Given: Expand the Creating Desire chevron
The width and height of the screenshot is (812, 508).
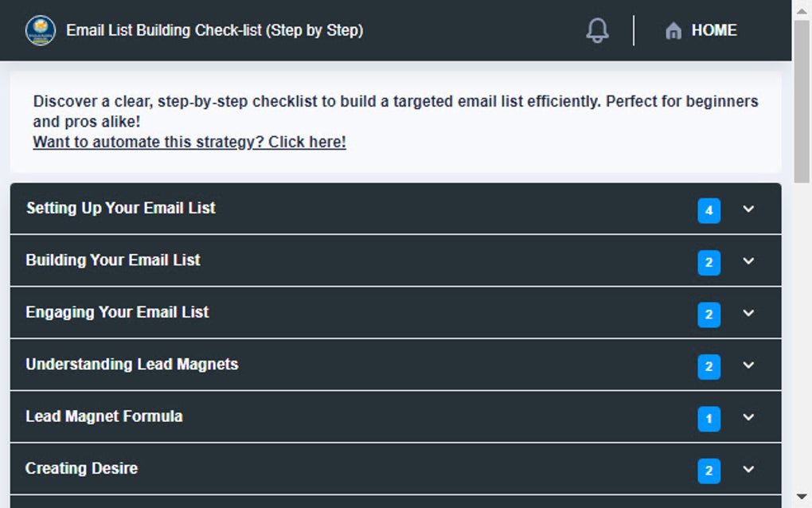Looking at the screenshot, I should pyautogui.click(x=747, y=470).
